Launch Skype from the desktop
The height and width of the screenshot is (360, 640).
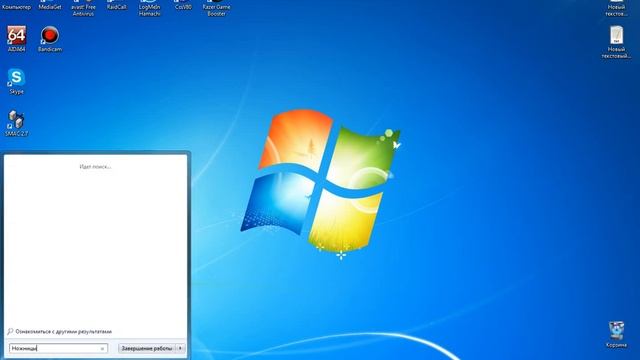[x=16, y=81]
